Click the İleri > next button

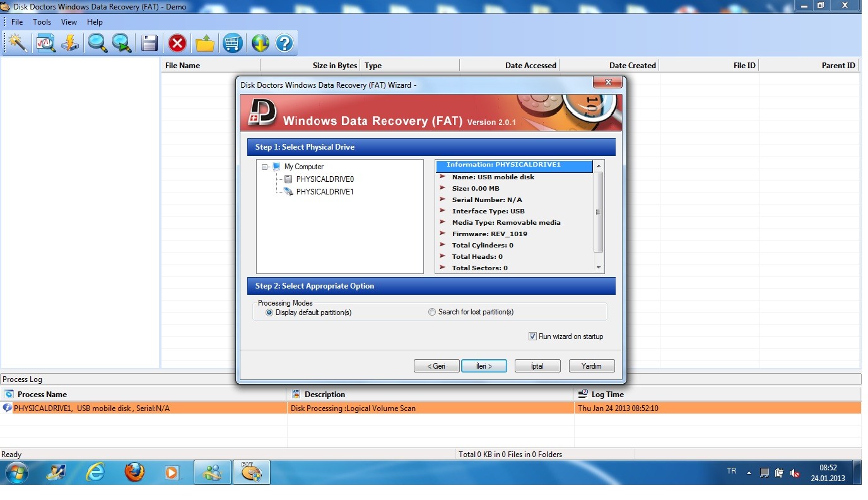(484, 366)
